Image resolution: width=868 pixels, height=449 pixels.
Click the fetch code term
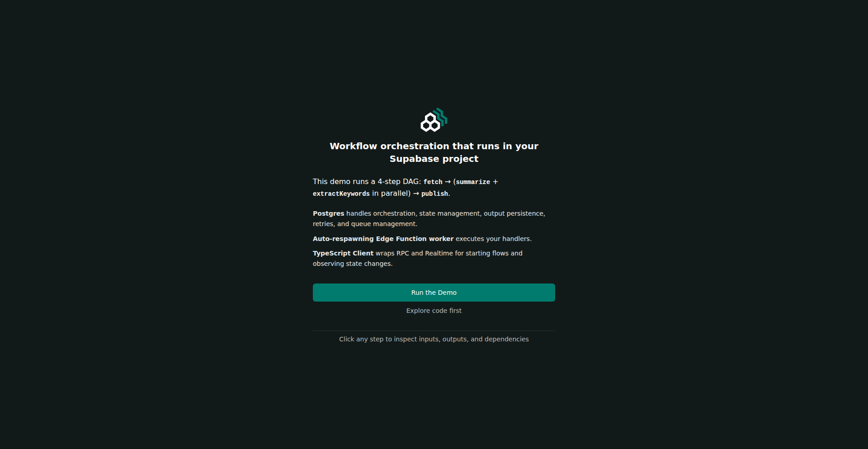pos(433,182)
